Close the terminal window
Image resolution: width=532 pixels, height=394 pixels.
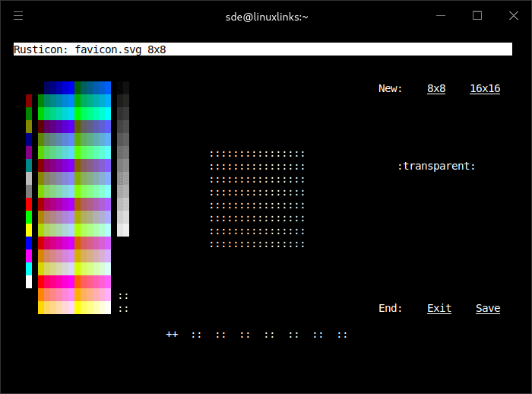tap(514, 16)
